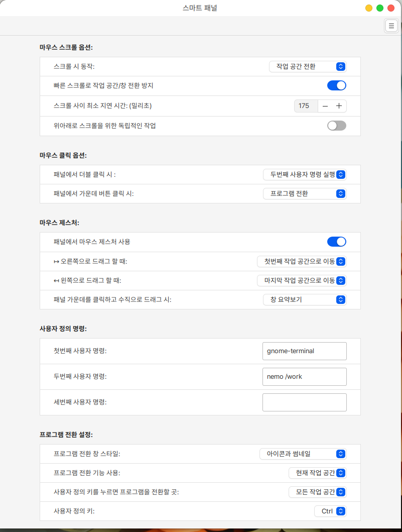Screen dimensions: 402x532
Task: Open the 창 요약보기 vertical drag dropdown
Action: (x=305, y=299)
